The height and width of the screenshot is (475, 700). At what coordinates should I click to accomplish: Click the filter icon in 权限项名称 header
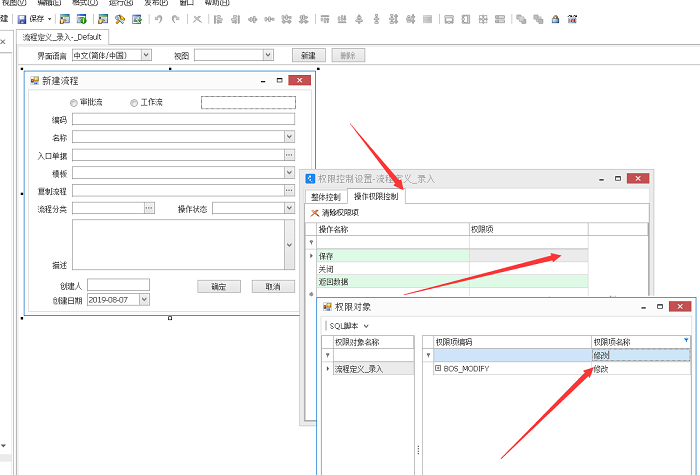686,340
